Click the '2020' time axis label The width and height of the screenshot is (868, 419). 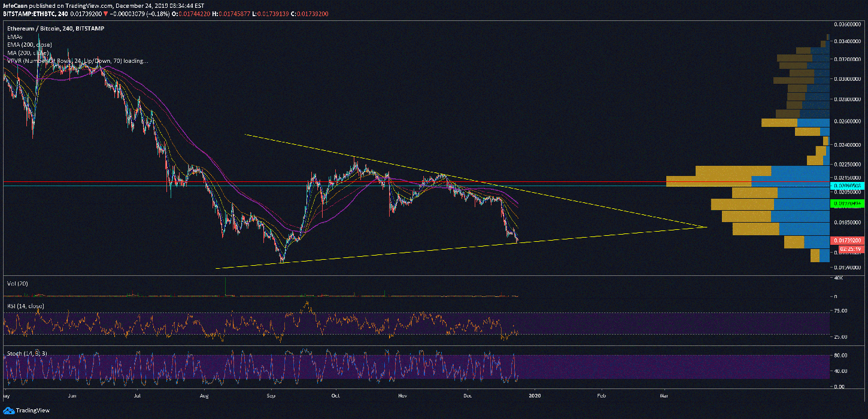pos(535,396)
